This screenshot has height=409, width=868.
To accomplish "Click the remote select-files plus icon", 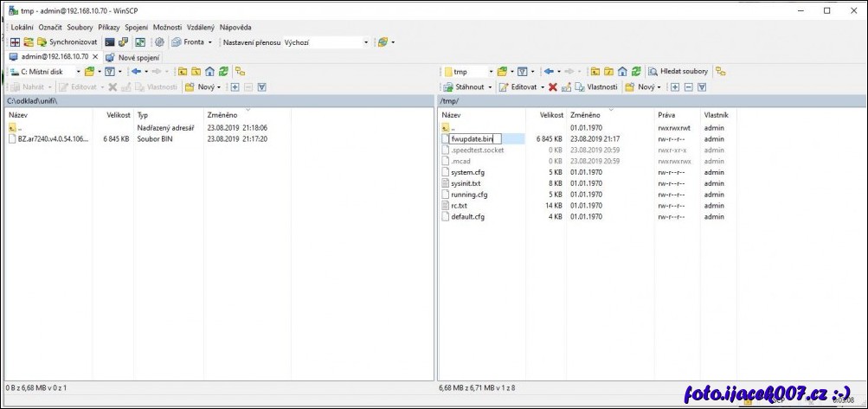I will (x=674, y=87).
